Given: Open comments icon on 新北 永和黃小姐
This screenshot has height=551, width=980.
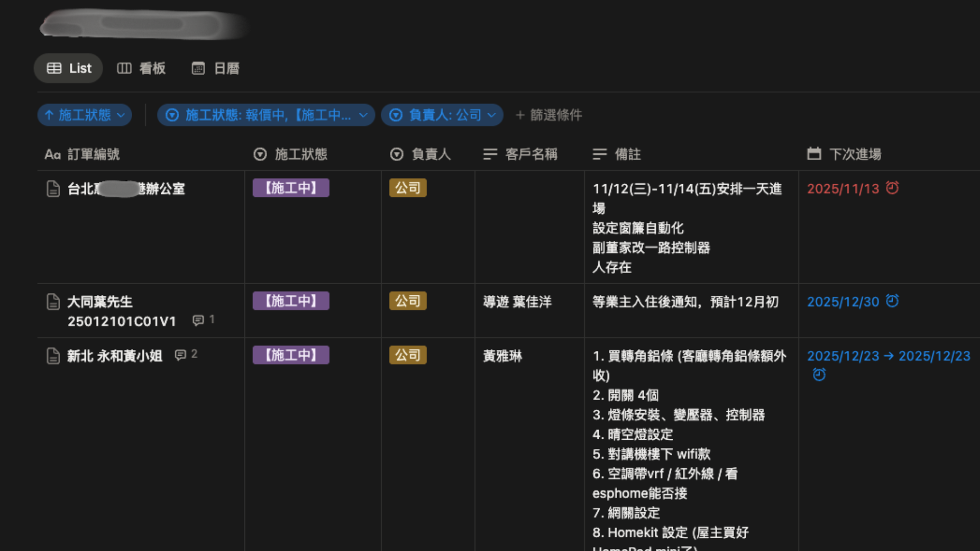Looking at the screenshot, I should 181,355.
